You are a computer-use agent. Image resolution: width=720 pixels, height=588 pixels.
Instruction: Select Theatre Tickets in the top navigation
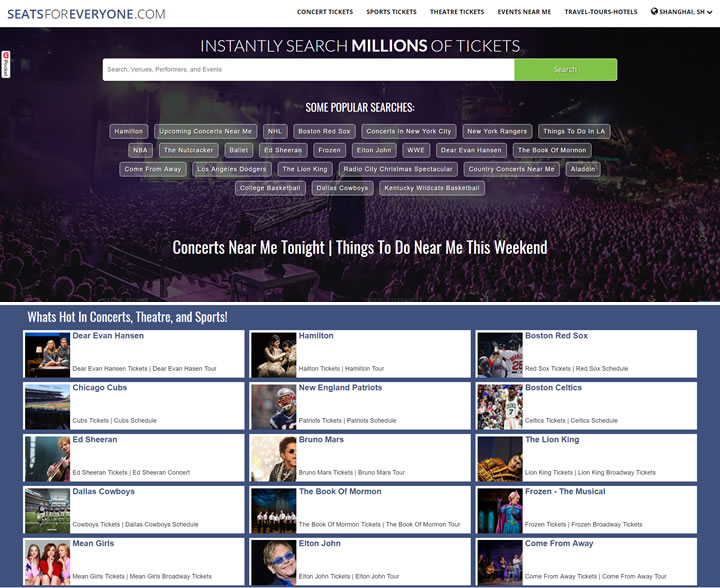point(457,12)
